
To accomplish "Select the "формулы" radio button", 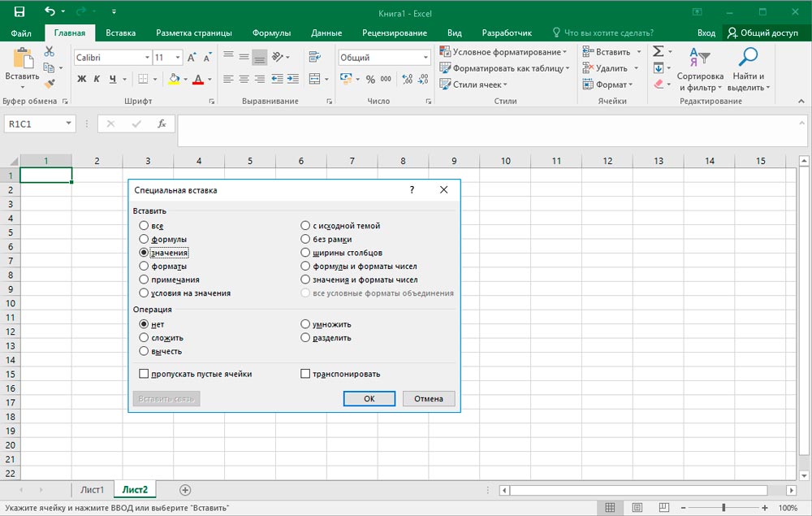I will [144, 240].
